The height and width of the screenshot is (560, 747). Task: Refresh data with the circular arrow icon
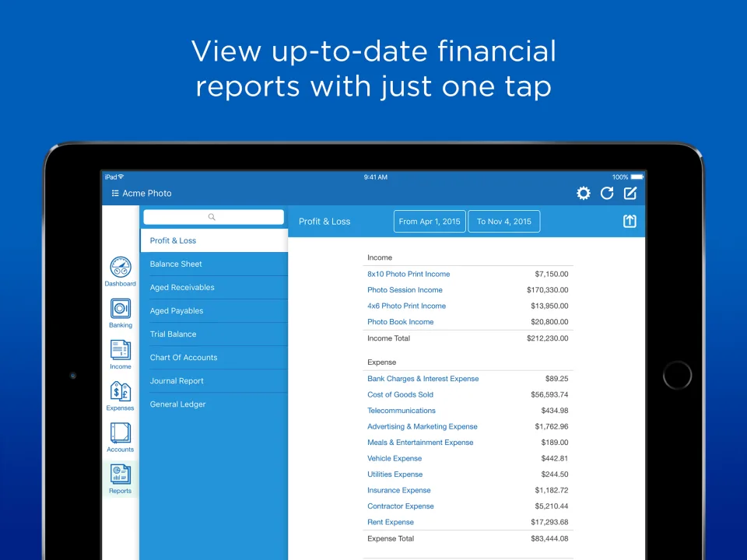coord(607,194)
